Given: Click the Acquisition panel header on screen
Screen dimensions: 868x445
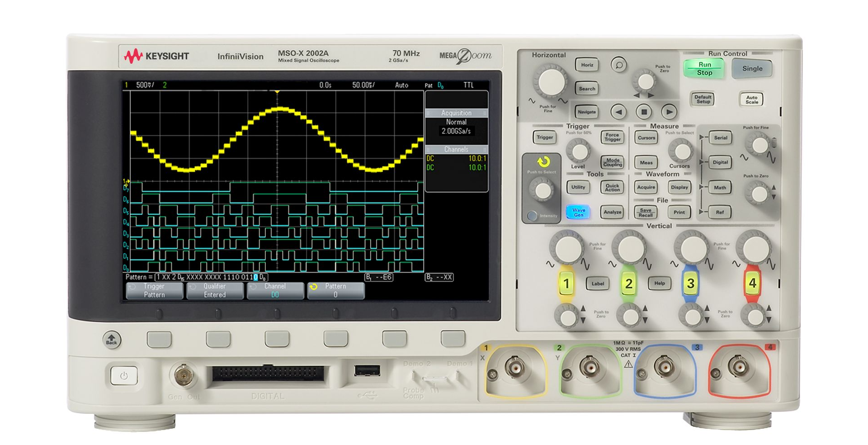Looking at the screenshot, I should coord(456,113).
